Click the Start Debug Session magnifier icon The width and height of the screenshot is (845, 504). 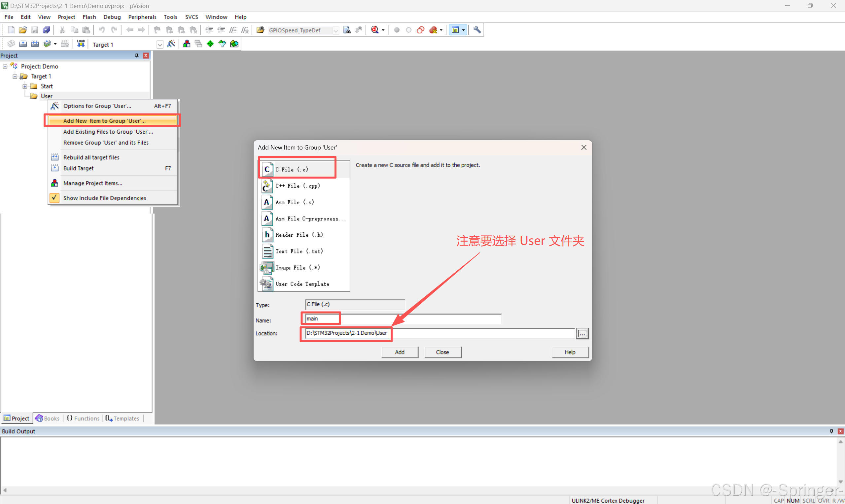pos(374,30)
